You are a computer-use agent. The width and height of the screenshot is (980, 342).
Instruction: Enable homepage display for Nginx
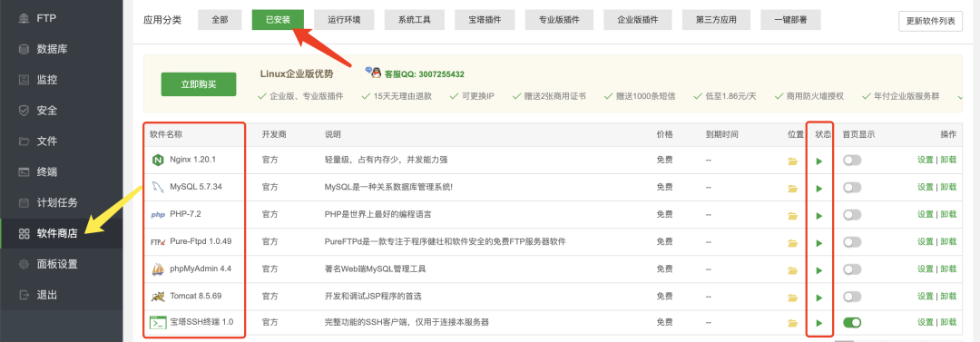852,160
